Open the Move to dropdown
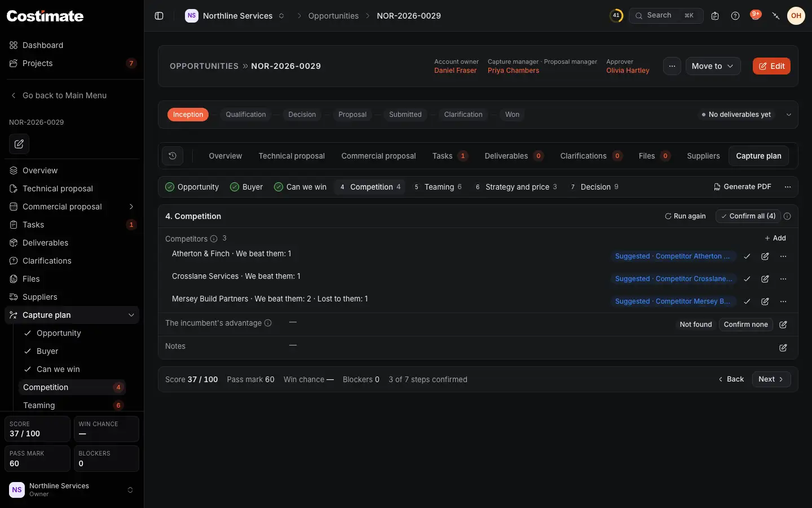 pos(713,66)
